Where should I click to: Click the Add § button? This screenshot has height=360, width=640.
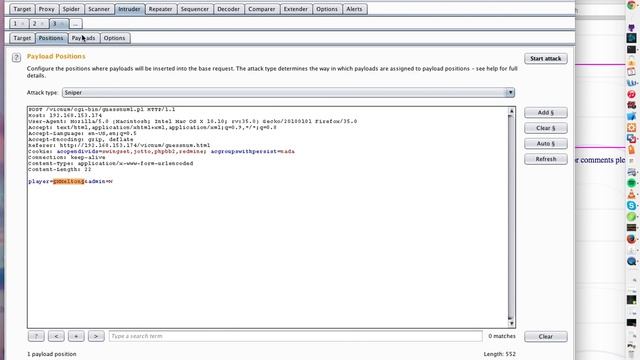point(546,112)
